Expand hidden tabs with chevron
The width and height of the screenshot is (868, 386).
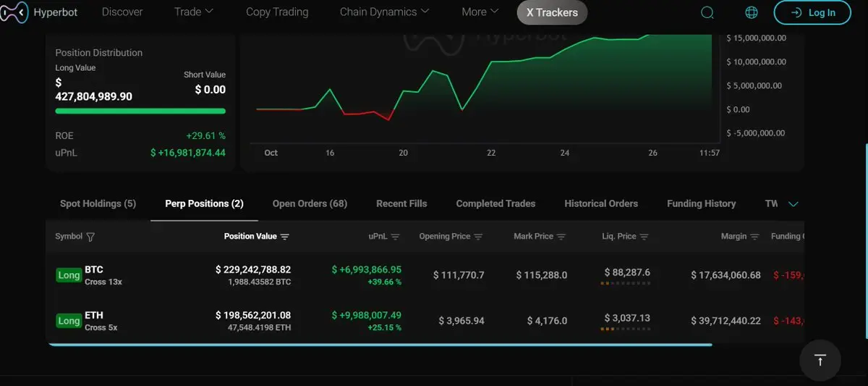(793, 204)
